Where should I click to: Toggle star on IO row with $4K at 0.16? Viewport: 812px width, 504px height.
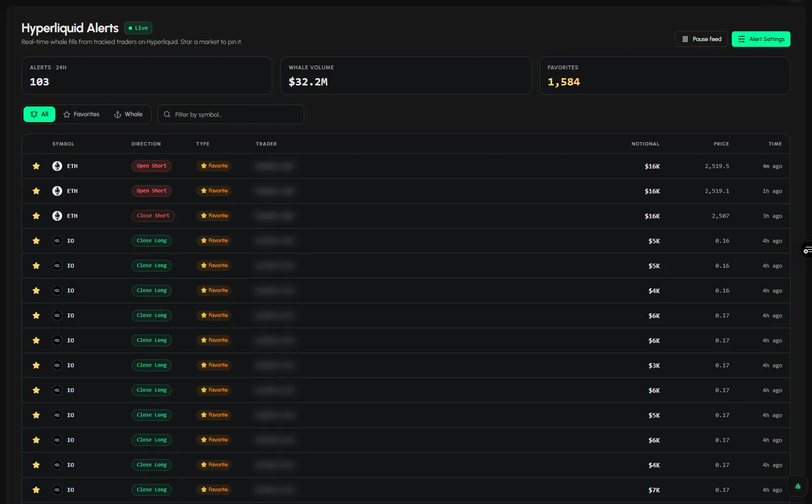tap(36, 291)
